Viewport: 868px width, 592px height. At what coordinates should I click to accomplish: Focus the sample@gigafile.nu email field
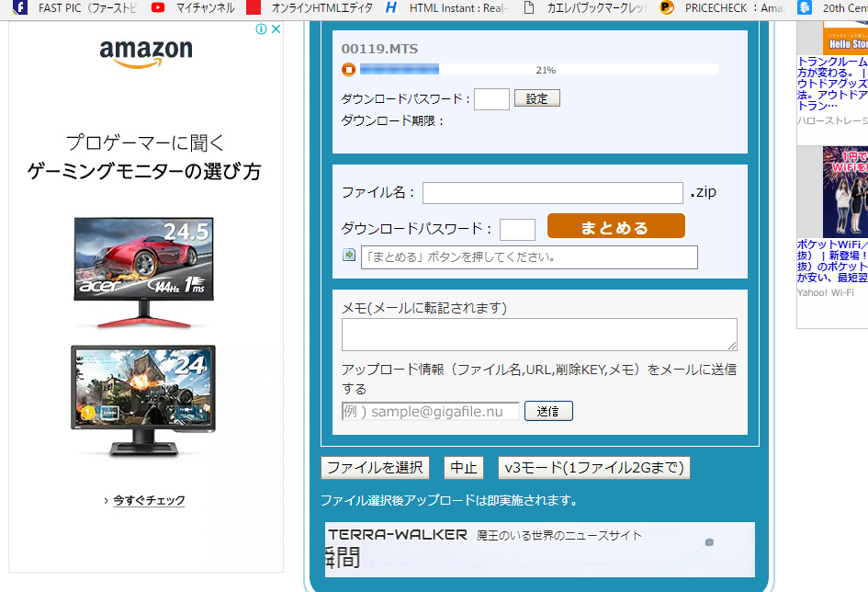coord(430,412)
